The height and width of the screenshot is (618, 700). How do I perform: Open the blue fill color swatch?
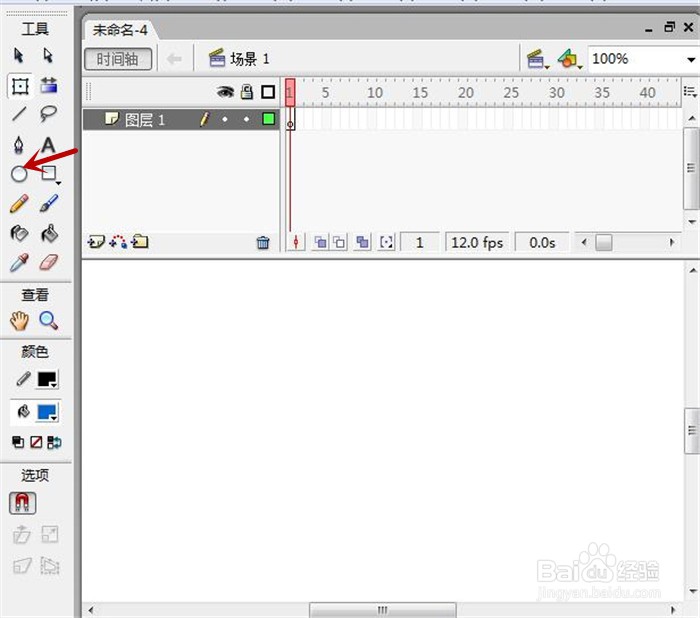pyautogui.click(x=47, y=412)
